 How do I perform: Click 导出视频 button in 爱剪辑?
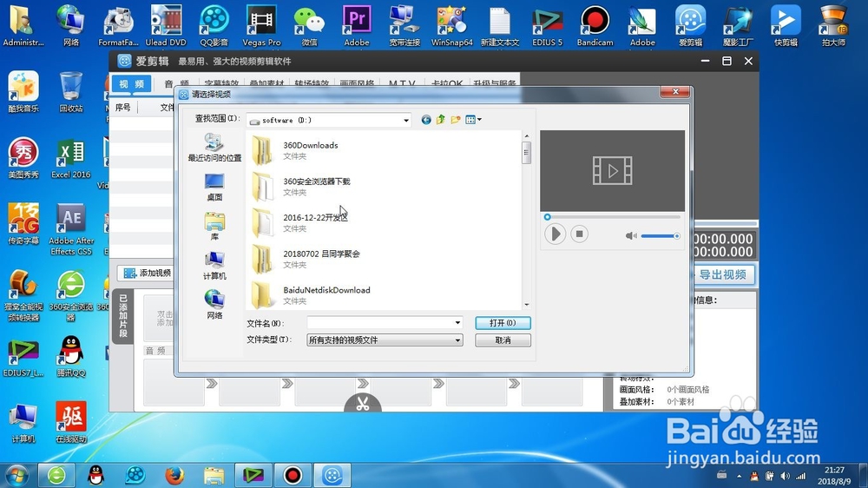point(723,274)
